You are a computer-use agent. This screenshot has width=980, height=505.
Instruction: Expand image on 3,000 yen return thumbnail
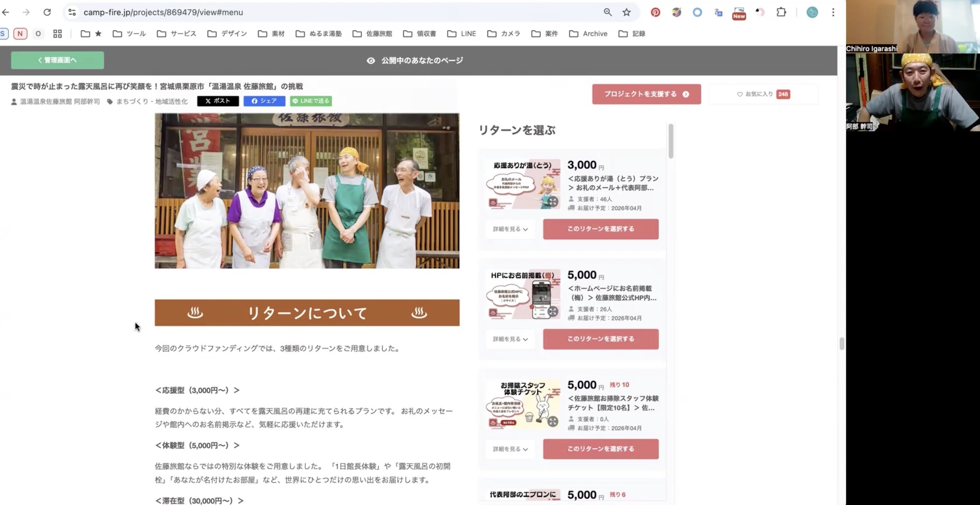[553, 202]
